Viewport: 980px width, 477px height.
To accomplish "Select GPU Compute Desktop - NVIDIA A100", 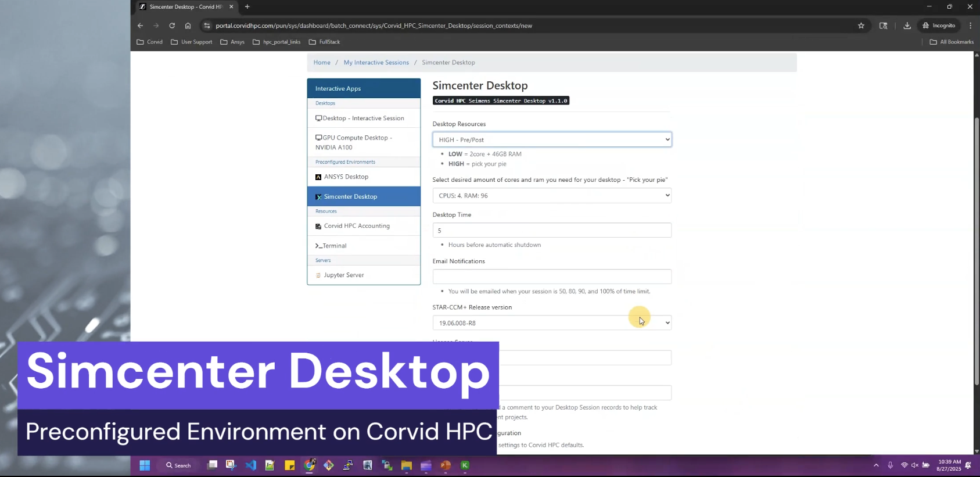I will (x=364, y=142).
